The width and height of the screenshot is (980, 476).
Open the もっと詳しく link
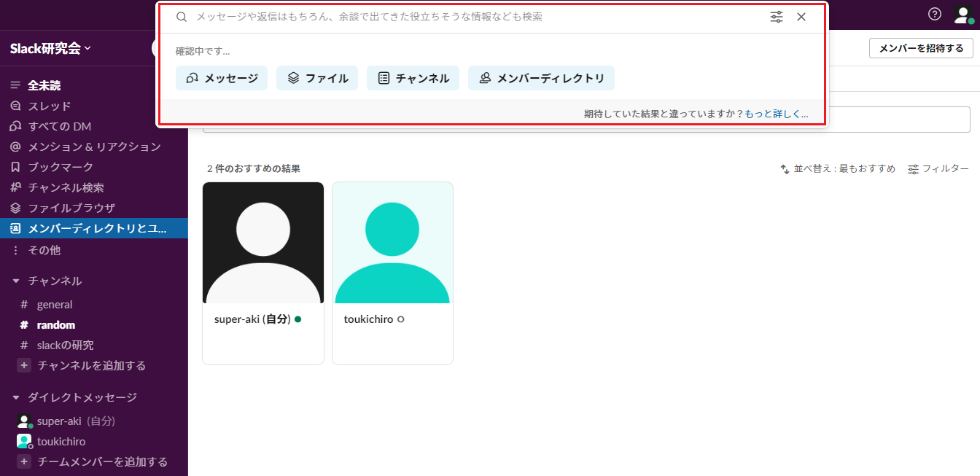click(776, 114)
